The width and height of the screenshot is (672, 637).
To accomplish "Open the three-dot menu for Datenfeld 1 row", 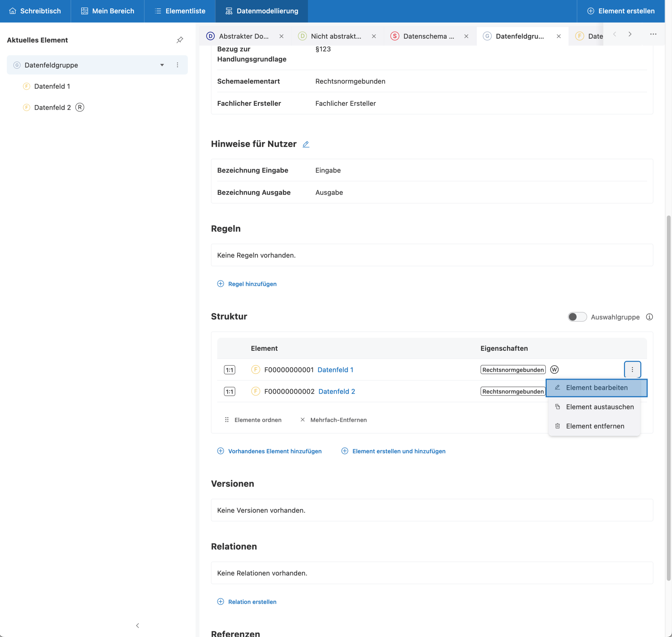I will (x=632, y=370).
